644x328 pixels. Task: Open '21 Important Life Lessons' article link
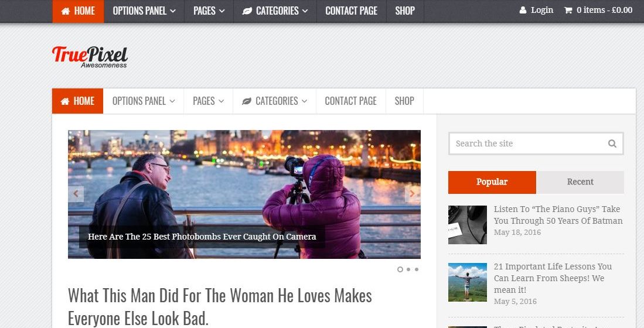(x=553, y=278)
